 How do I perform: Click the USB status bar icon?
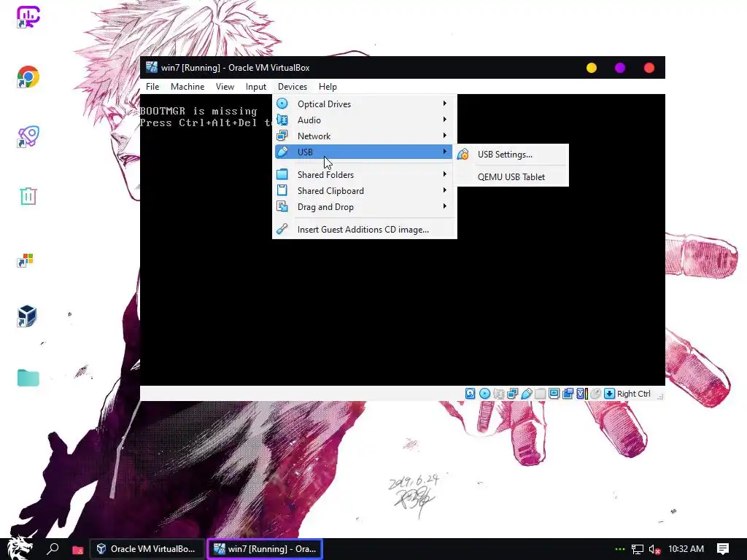tap(527, 394)
